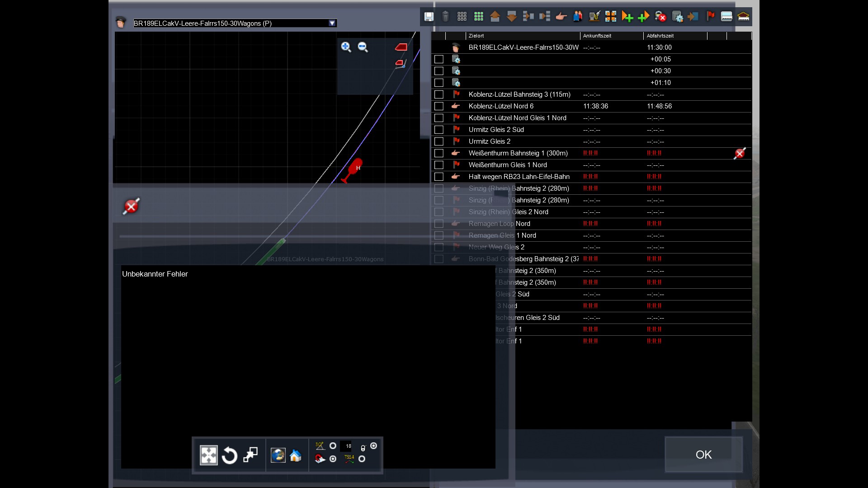The width and height of the screenshot is (868, 488).
Task: Check the Weißenthurm Gleis 1 Nord row
Action: click(439, 165)
